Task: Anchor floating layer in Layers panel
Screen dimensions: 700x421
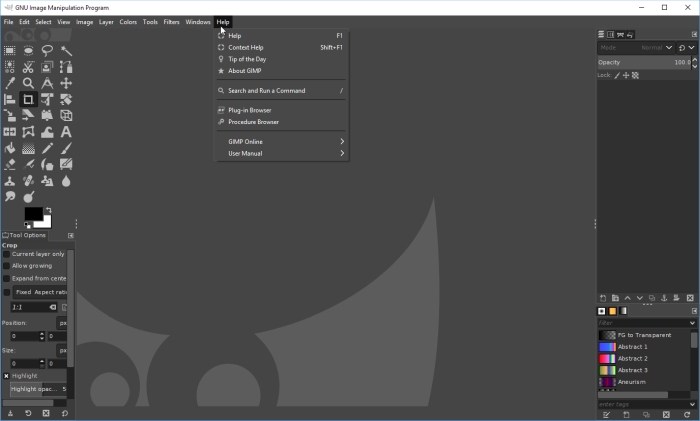Action: click(664, 298)
